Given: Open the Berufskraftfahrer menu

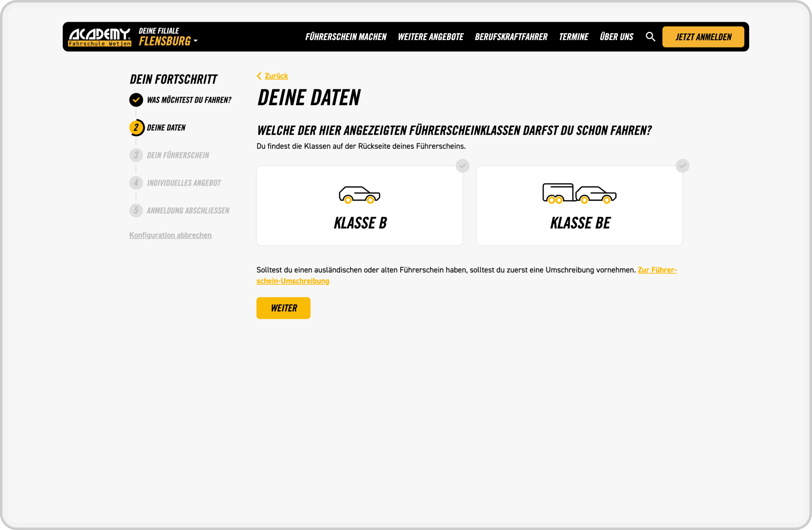Looking at the screenshot, I should click(x=511, y=37).
